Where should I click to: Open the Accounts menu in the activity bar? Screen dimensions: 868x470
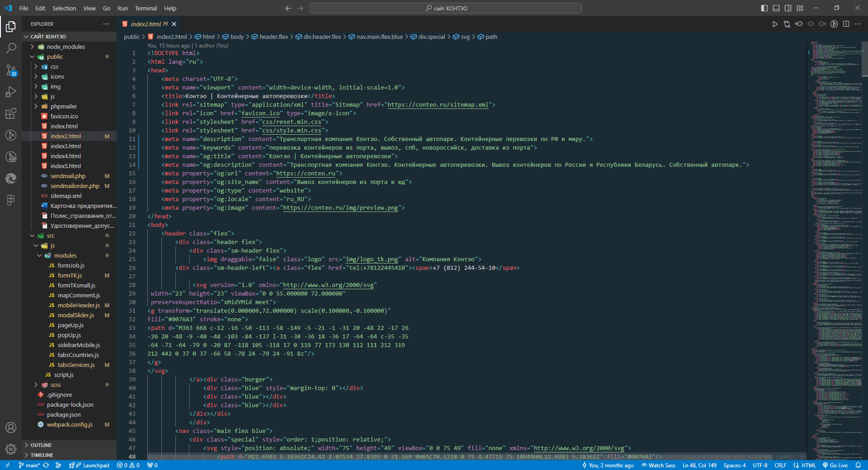coord(11,428)
